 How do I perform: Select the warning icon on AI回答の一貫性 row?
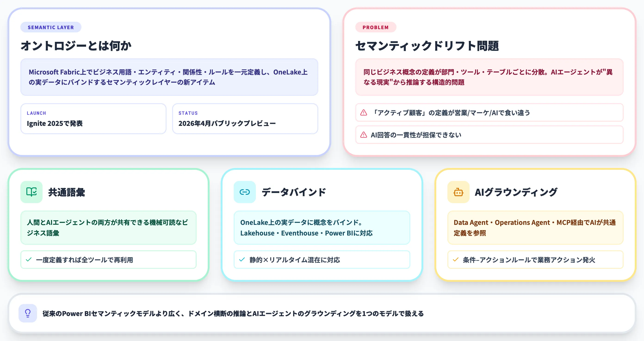click(x=363, y=135)
